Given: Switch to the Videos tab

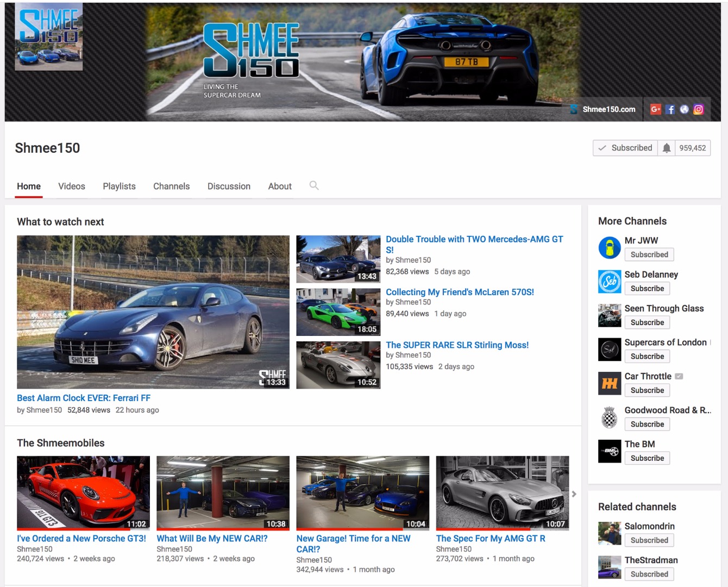Looking at the screenshot, I should pos(72,186).
